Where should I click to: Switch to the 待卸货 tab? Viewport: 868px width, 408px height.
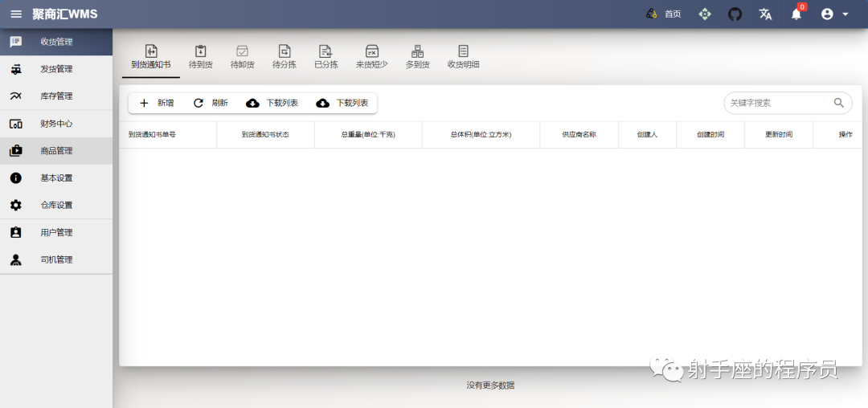(x=243, y=58)
